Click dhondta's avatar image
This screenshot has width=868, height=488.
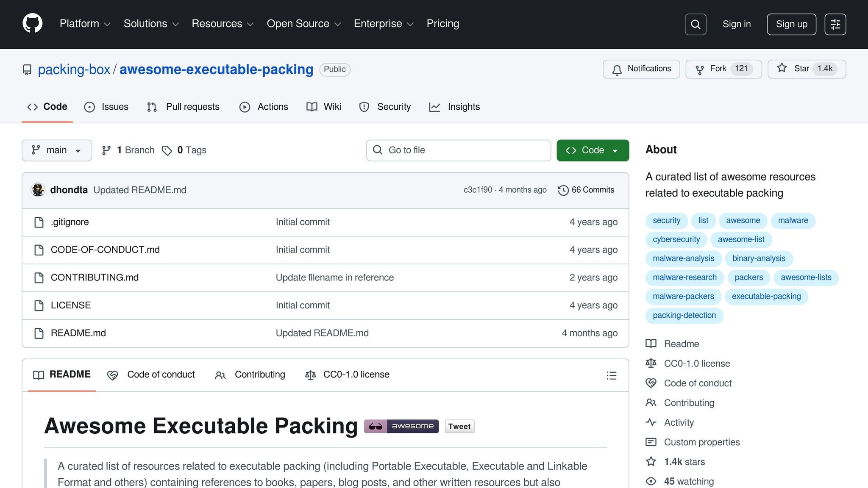point(38,190)
